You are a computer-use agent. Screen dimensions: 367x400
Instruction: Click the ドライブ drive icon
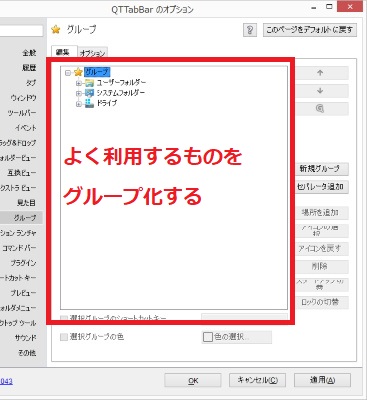tap(89, 103)
